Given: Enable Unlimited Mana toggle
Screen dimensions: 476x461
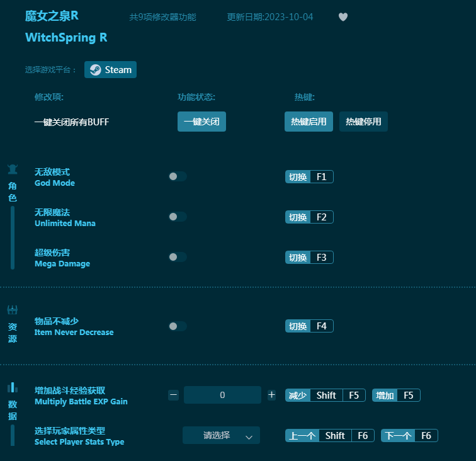Looking at the screenshot, I should [x=178, y=217].
